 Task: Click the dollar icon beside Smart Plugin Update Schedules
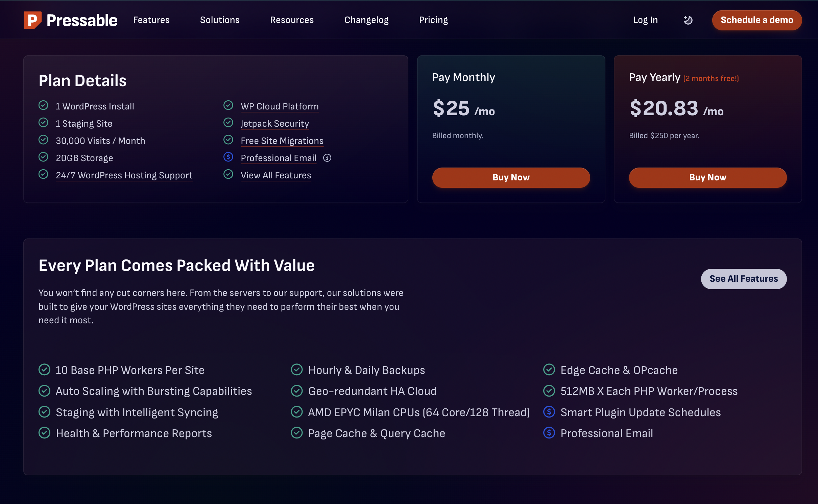pyautogui.click(x=549, y=412)
